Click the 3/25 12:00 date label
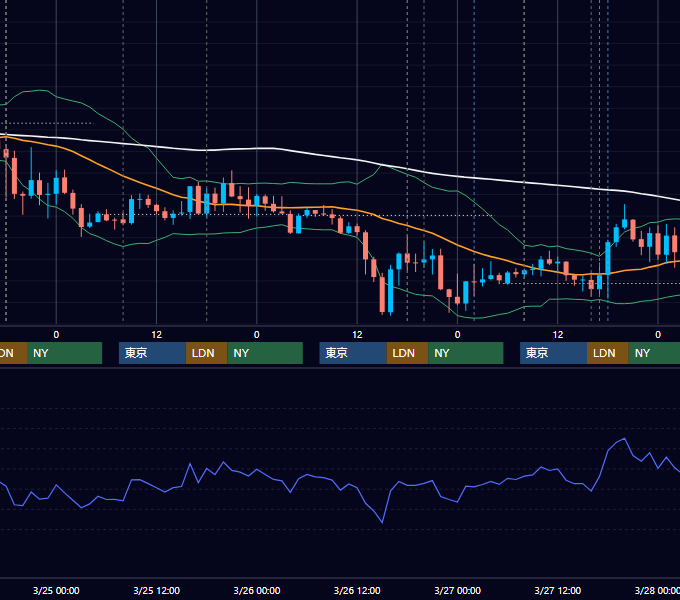Screen dimensions: 680x600 (x=156, y=590)
